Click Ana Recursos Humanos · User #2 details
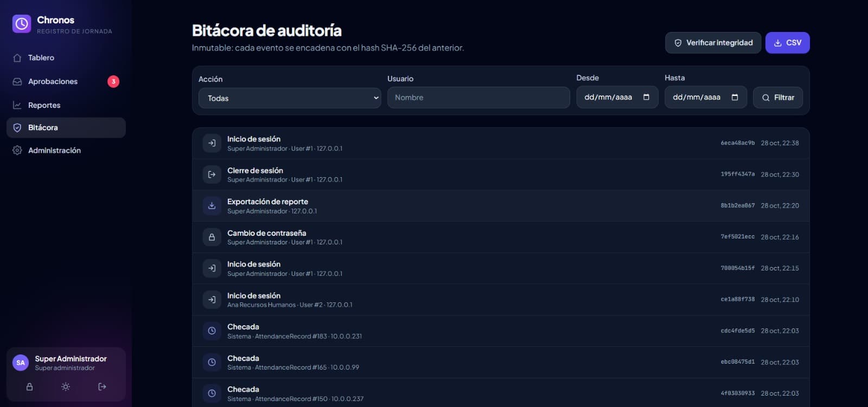The width and height of the screenshot is (868, 407). [290, 305]
